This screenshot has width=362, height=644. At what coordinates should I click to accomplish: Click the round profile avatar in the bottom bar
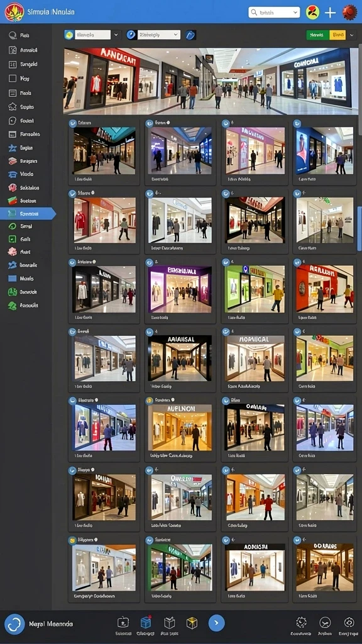[14, 624]
